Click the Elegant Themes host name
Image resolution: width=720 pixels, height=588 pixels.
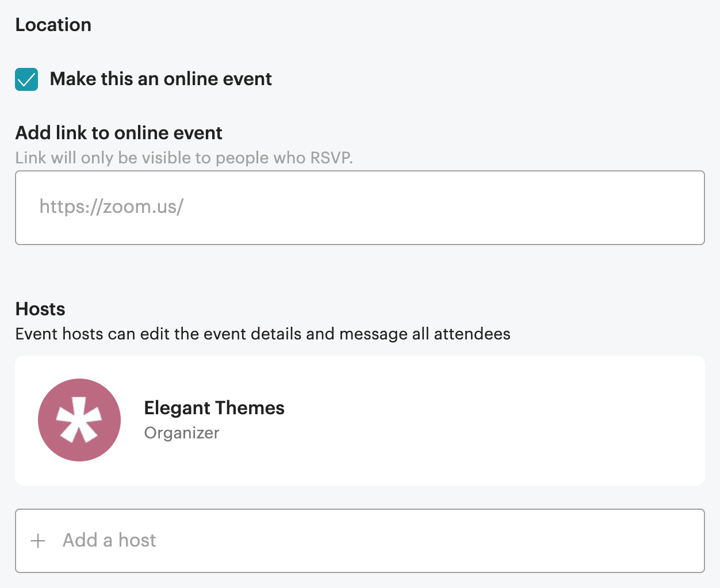point(214,408)
